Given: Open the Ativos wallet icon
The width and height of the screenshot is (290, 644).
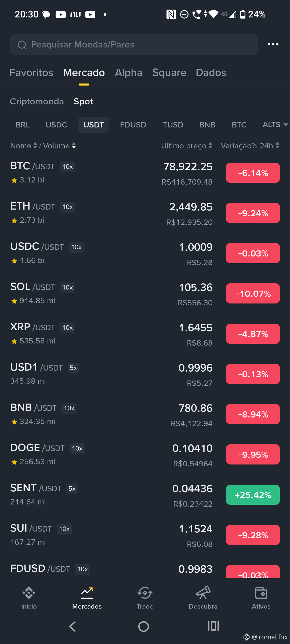Looking at the screenshot, I should click(261, 593).
